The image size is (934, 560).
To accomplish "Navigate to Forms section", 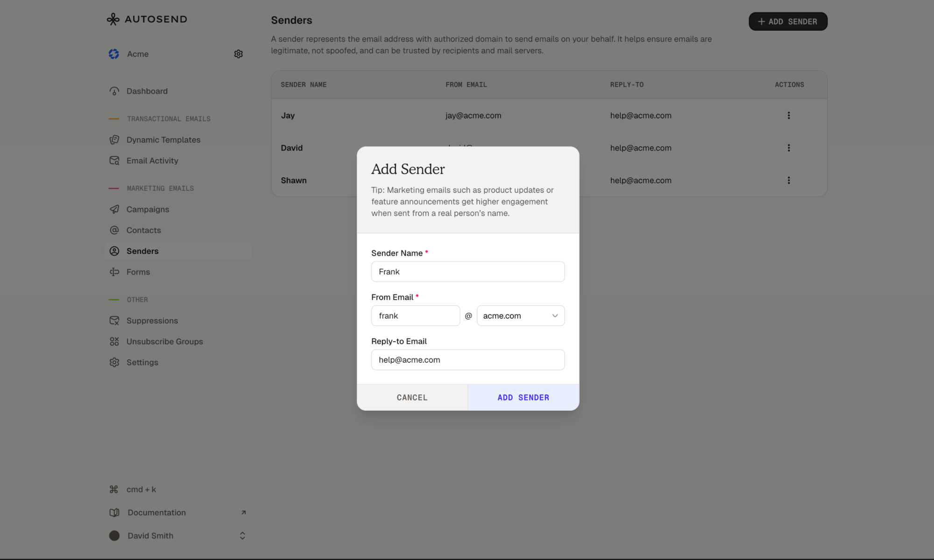I will 138,272.
